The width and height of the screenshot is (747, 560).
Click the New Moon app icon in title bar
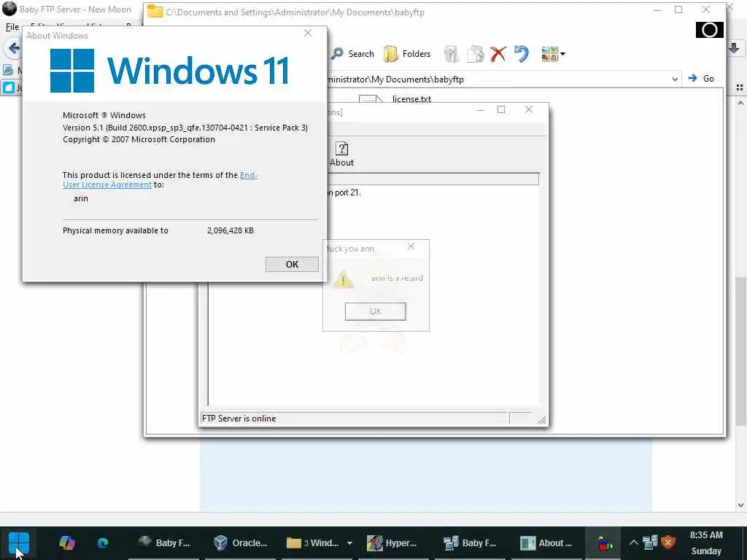9,9
